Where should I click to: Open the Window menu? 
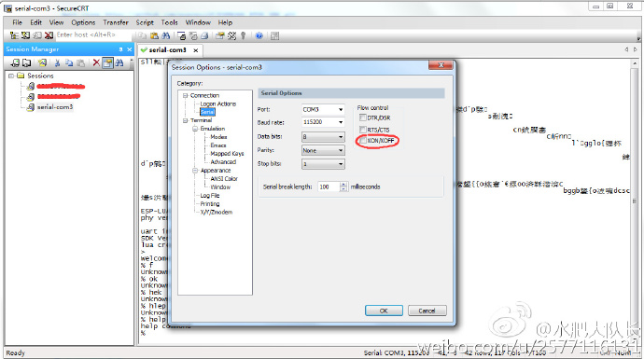(198, 22)
